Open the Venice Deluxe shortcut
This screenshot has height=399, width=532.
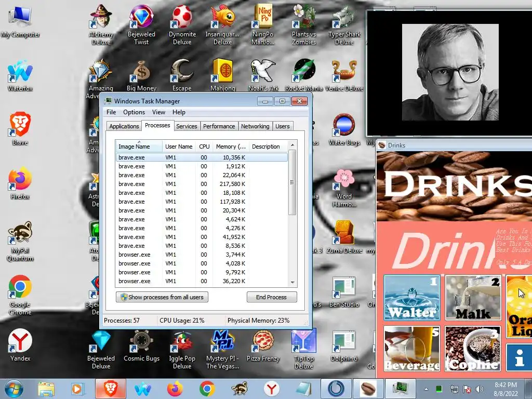click(344, 75)
